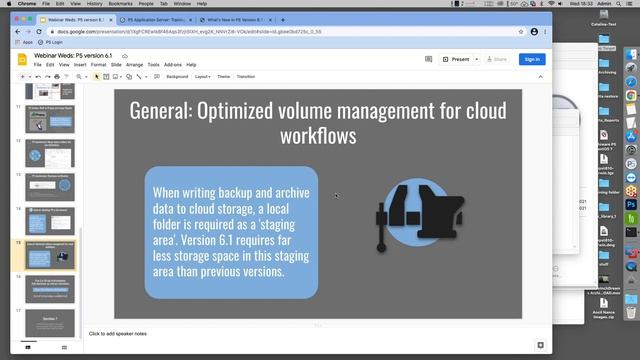Click Chrome reload page icon
Image resolution: width=640 pixels, height=360 pixels.
coord(39,31)
